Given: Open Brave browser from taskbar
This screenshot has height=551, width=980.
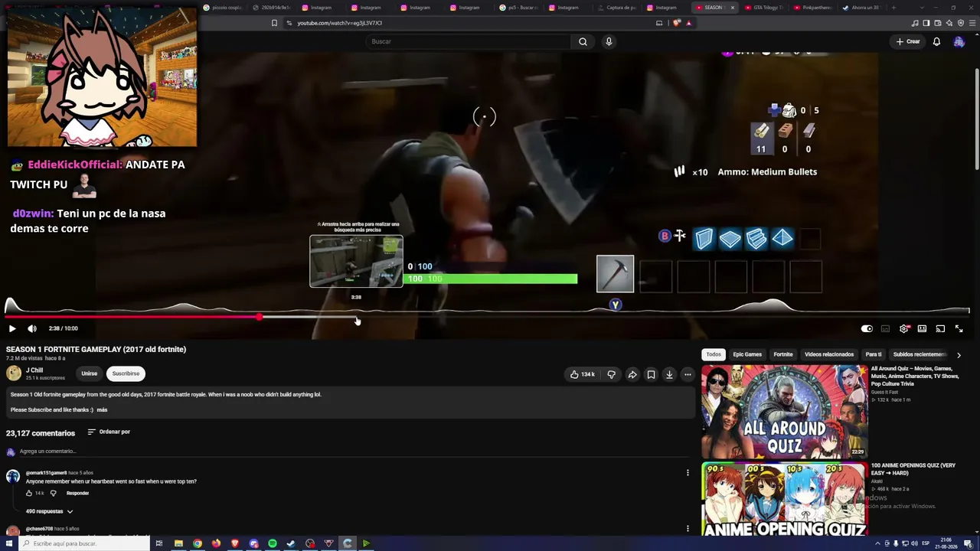Looking at the screenshot, I should pos(235,543).
